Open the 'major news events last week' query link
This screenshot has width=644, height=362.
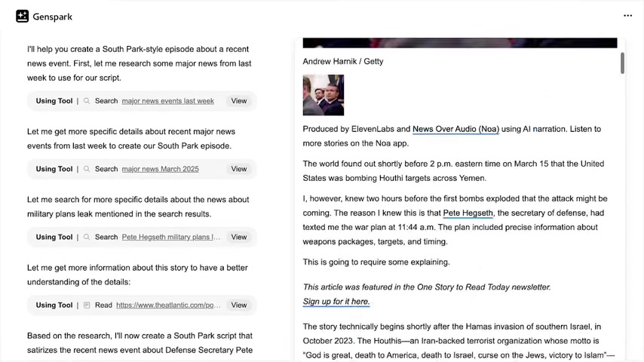[x=167, y=101]
